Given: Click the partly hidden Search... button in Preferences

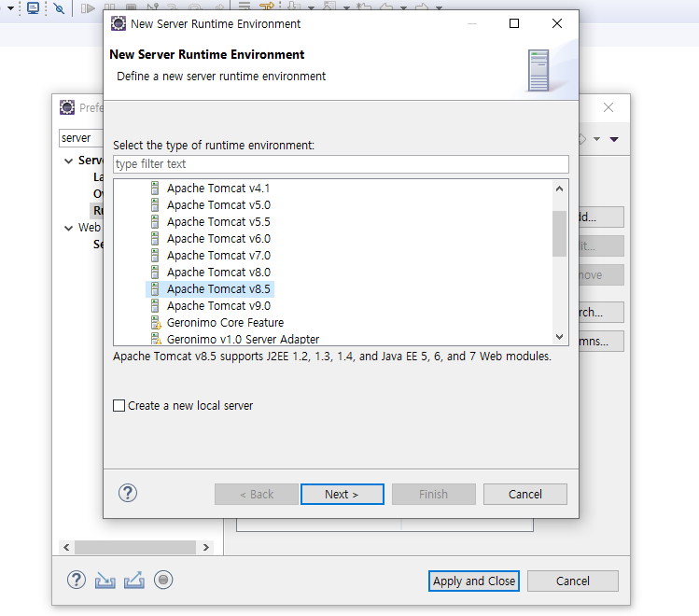Looking at the screenshot, I should pos(601,313).
